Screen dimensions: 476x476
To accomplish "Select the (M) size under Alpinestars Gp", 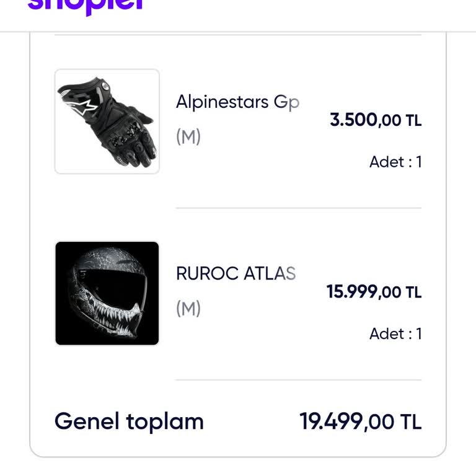I will point(188,136).
